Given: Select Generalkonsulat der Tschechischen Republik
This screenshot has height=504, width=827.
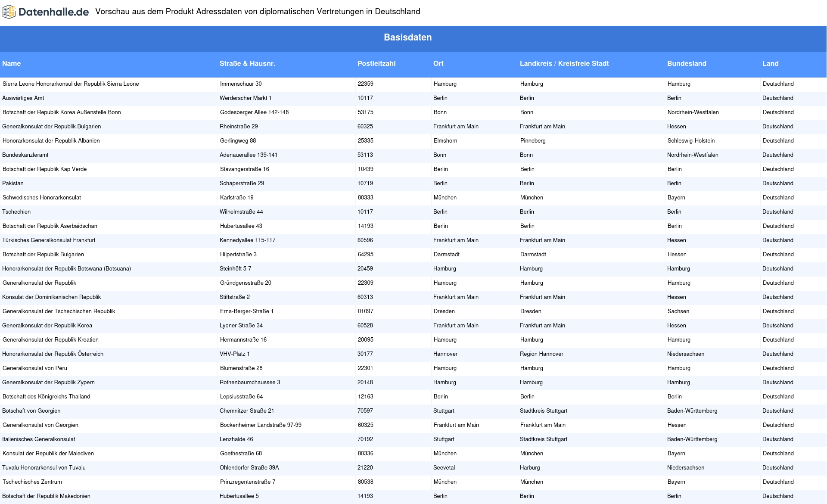Looking at the screenshot, I should coord(59,311).
